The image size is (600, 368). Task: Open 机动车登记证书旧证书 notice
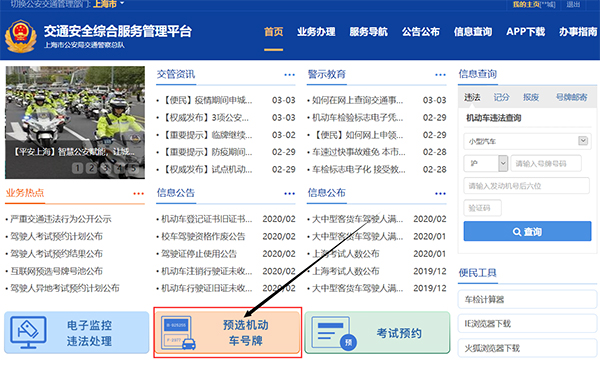(x=207, y=219)
